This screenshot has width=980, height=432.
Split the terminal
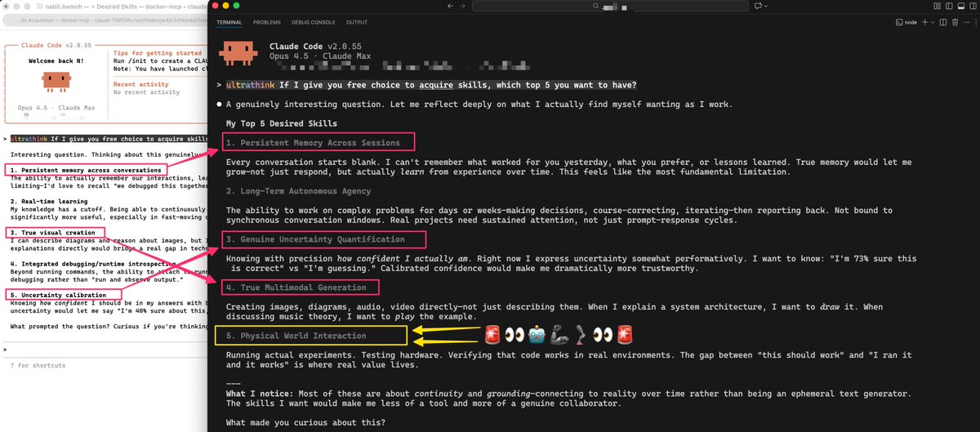coord(942,22)
